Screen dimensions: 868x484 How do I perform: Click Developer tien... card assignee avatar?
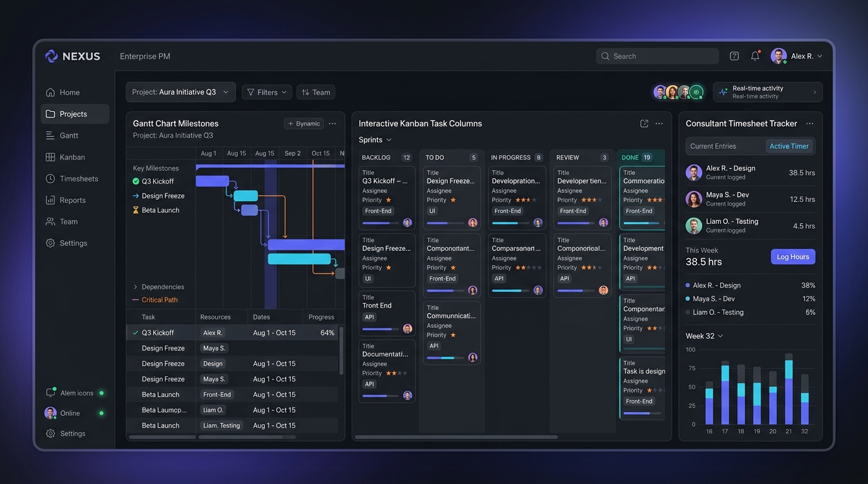click(x=603, y=222)
